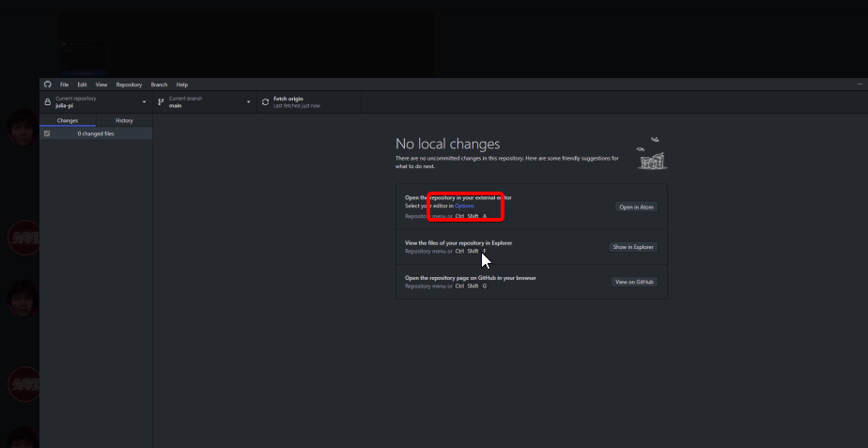Switch to the History tab
This screenshot has width=868, height=448.
(124, 120)
